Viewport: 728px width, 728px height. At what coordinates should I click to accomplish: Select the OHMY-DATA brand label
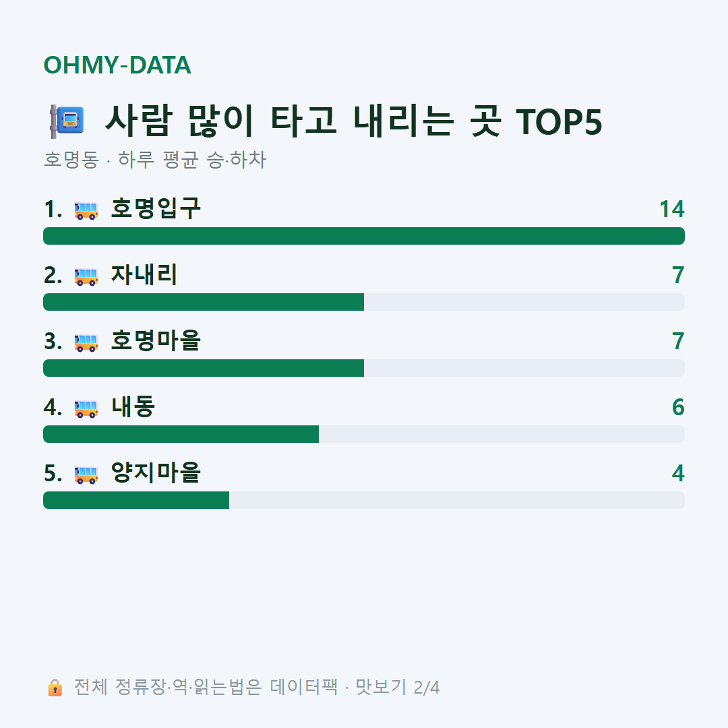(x=117, y=65)
